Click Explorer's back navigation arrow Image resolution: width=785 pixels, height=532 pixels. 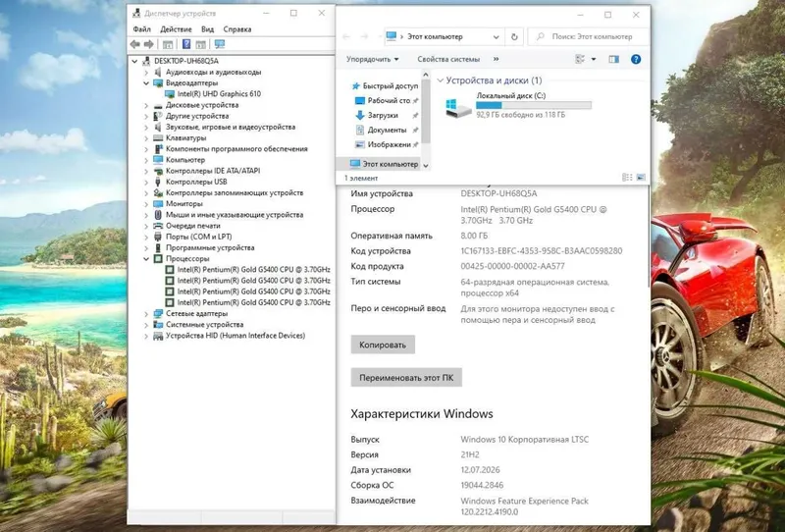(x=346, y=36)
